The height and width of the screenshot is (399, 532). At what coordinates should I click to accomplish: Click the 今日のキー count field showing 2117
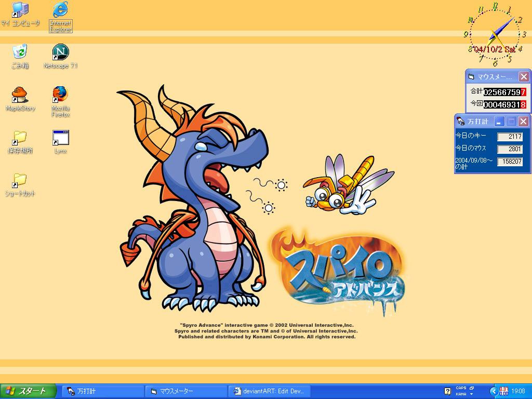pyautogui.click(x=510, y=137)
